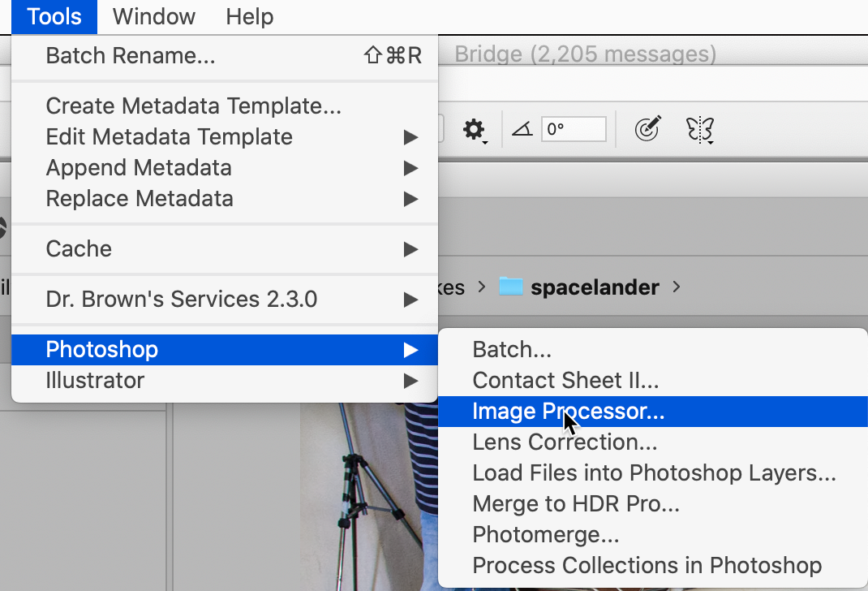
Task: Click the targeted adjustment pencil icon
Action: pyautogui.click(x=647, y=128)
